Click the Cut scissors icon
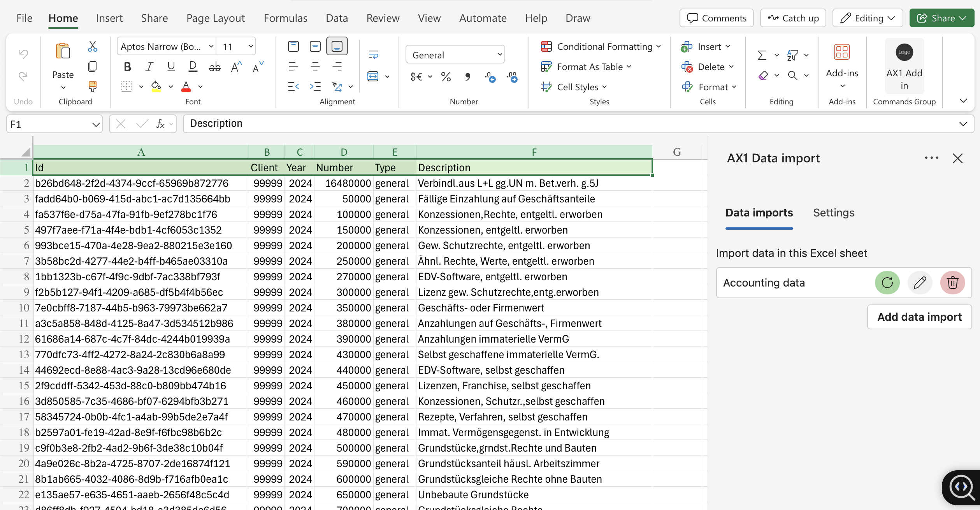Screen dimensions: 980x510 (x=93, y=46)
